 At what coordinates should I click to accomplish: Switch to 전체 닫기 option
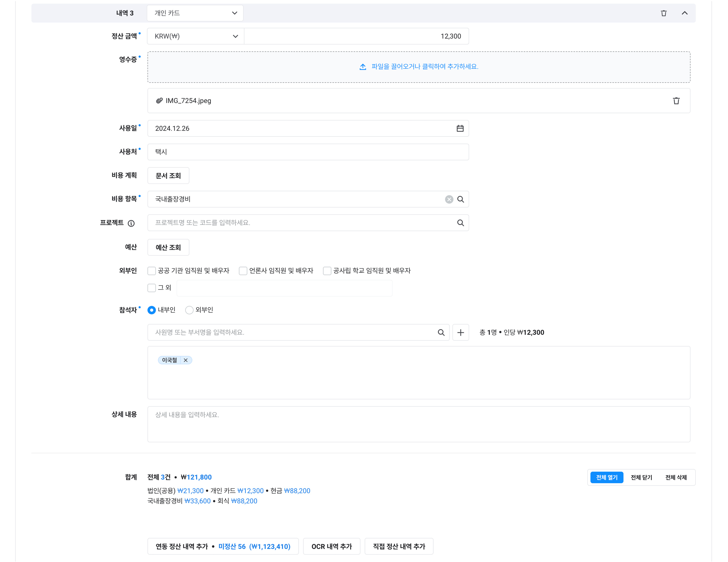click(x=641, y=477)
